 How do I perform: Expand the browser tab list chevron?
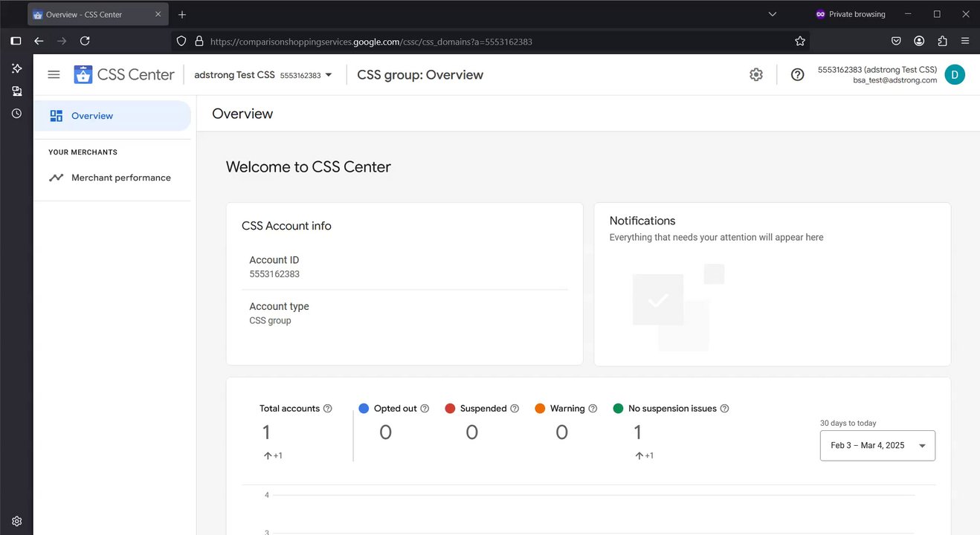click(773, 14)
